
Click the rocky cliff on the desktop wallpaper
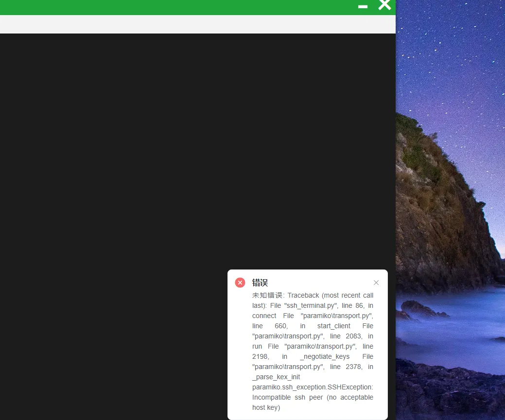click(x=437, y=218)
